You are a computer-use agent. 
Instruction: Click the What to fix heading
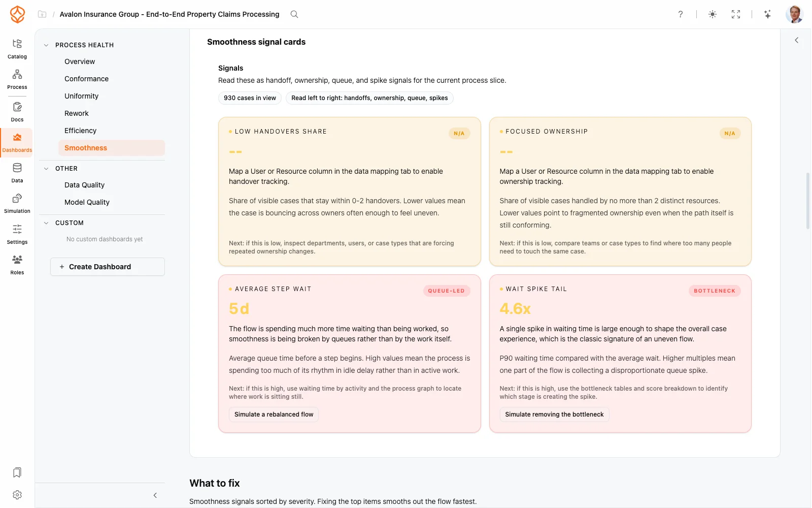(215, 483)
